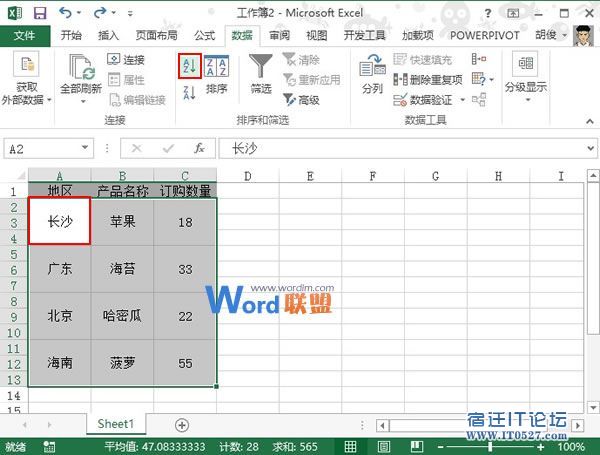The width and height of the screenshot is (600, 455).
Task: Expand the Outline group dropdown arrow
Action: click(528, 100)
